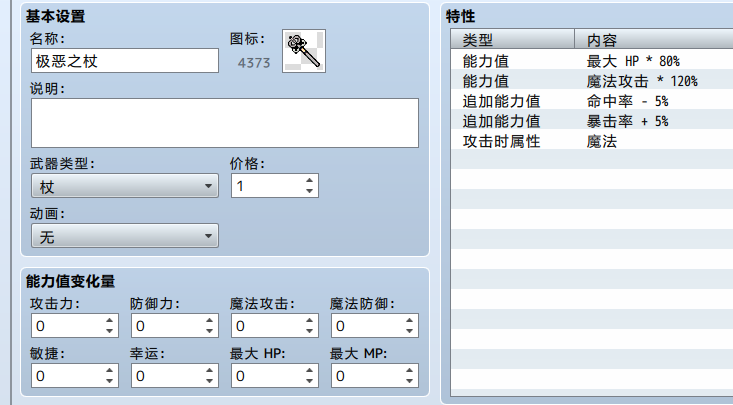Increase 幸运 with the up arrow
This screenshot has width=733, height=405.
tap(209, 370)
